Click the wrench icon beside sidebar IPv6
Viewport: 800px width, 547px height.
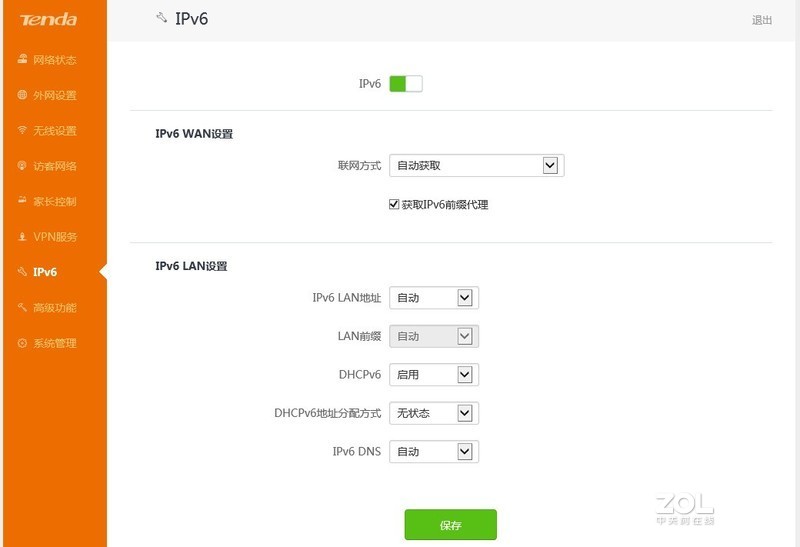pyautogui.click(x=22, y=271)
